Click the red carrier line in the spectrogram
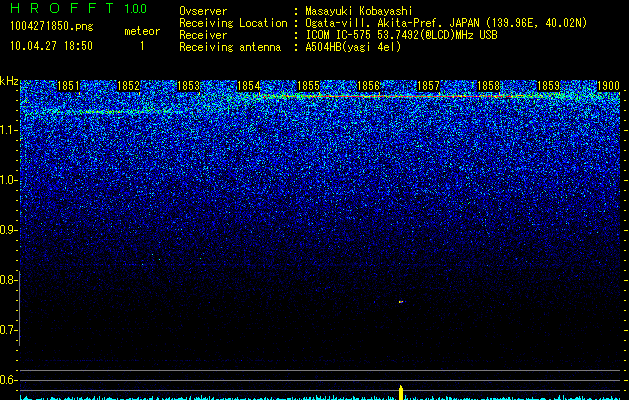Image resolution: width=629 pixels, height=400 pixels. pos(385,96)
